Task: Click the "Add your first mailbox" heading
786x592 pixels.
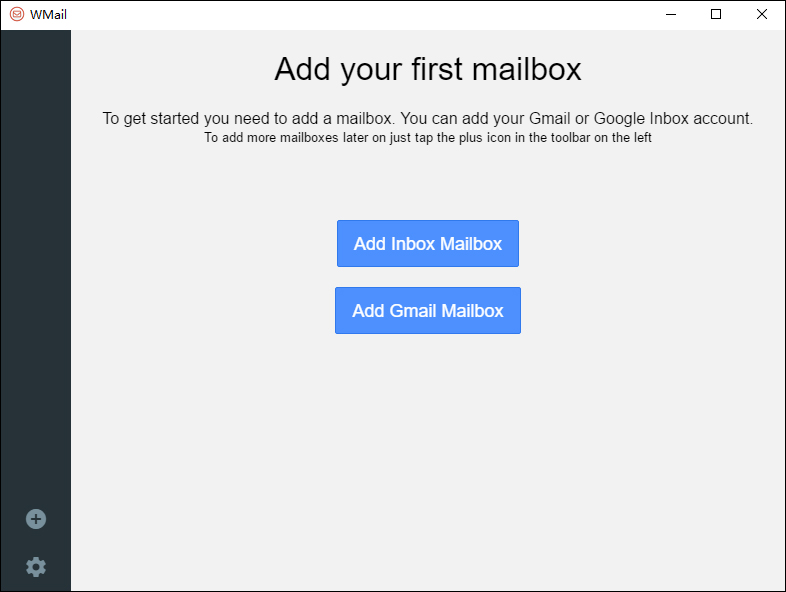Action: coord(427,69)
